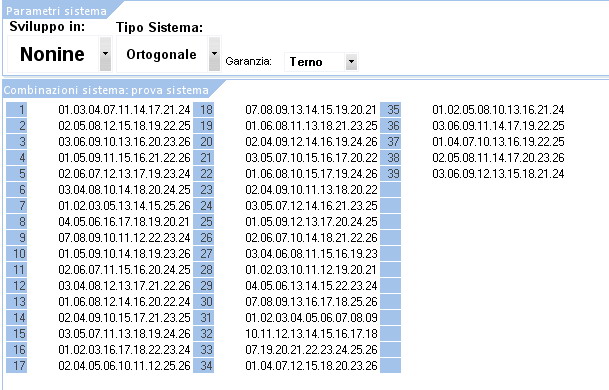Click the Parametri sistema panel header

coord(56,11)
